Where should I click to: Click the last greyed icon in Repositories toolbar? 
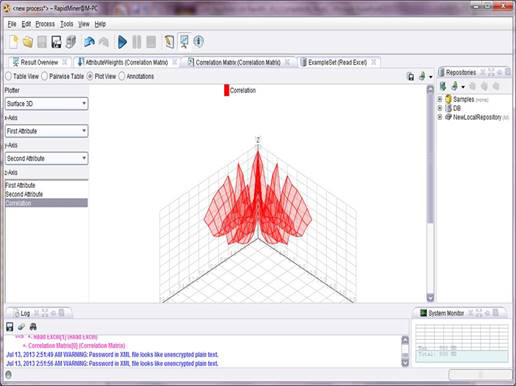tap(496, 86)
